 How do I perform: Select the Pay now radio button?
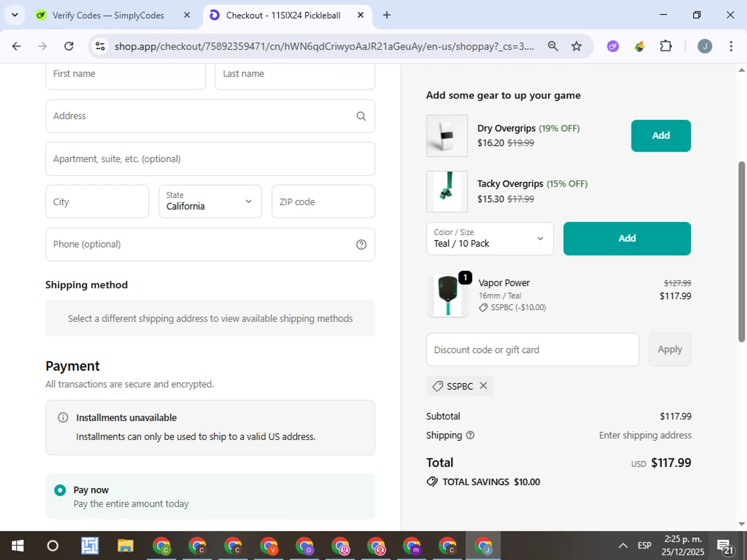click(x=60, y=490)
